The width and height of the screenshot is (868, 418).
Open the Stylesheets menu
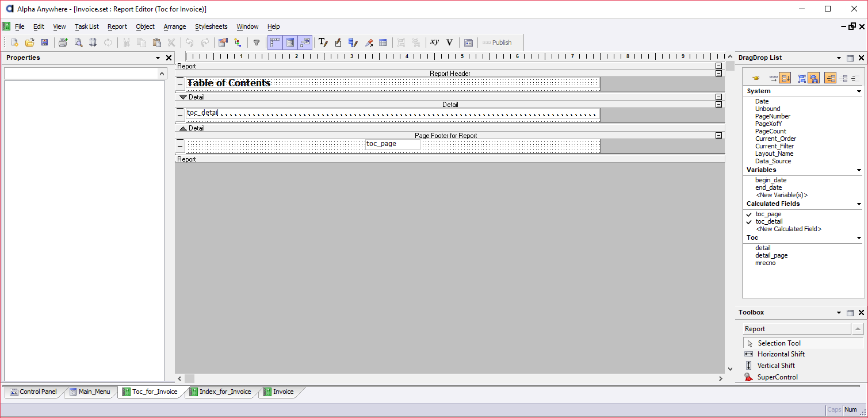pyautogui.click(x=211, y=26)
